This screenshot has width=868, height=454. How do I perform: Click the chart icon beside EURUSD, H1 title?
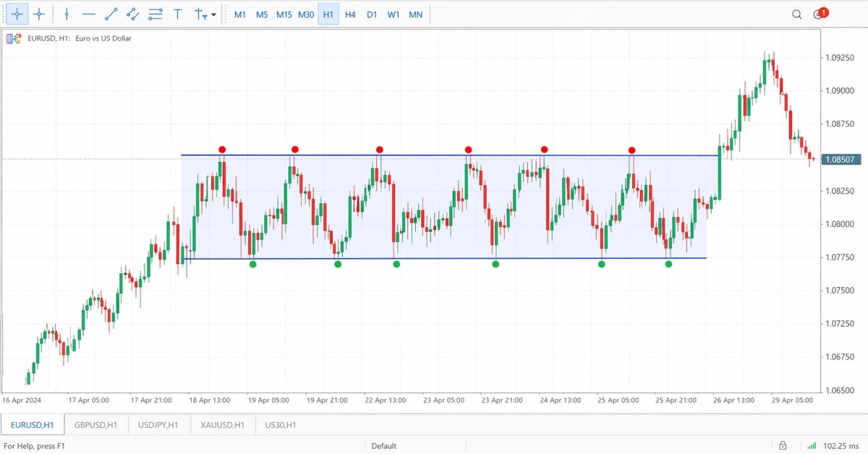click(x=13, y=38)
